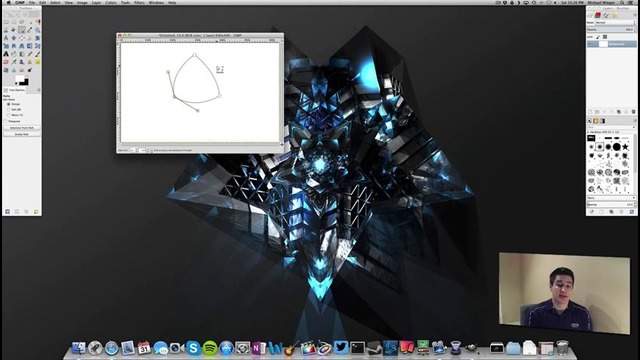Viewport: 640px width, 360px height.
Task: Select the Measure compass tool
Action: 6,38
